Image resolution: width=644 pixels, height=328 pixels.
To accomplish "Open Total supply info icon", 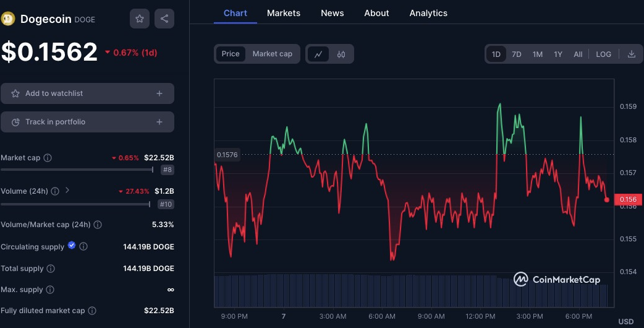I will [x=51, y=269].
